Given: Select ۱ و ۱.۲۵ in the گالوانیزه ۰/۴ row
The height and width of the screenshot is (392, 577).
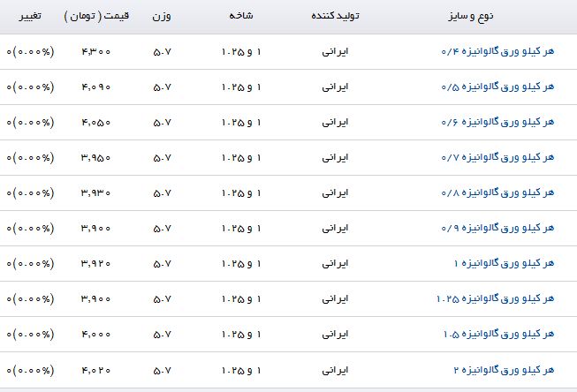Looking at the screenshot, I should (241, 52).
